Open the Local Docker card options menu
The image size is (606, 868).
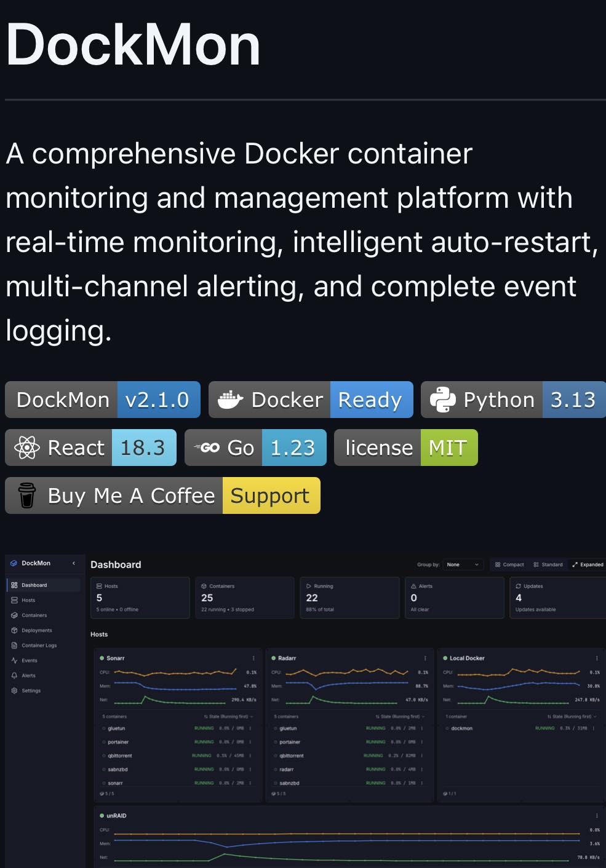coord(597,658)
